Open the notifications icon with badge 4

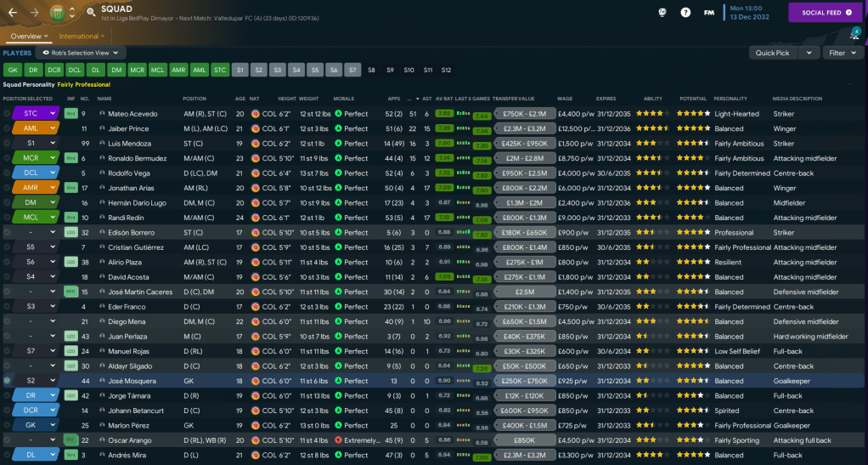point(854,35)
